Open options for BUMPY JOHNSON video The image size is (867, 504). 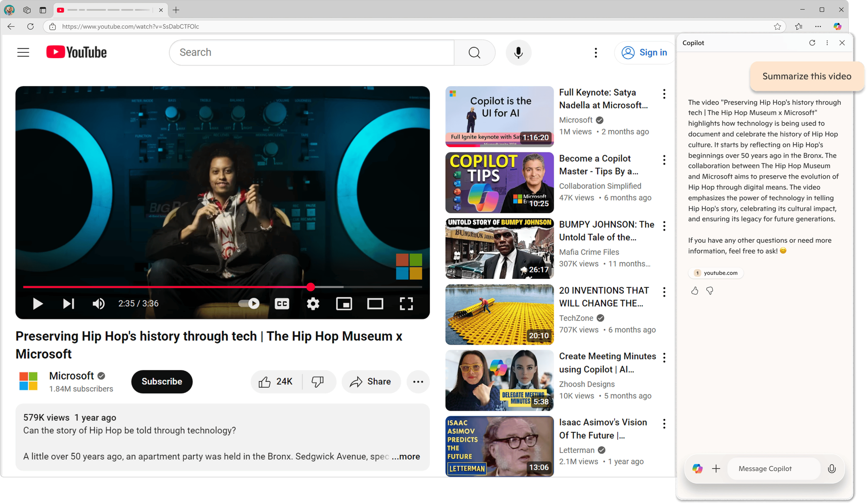click(x=664, y=226)
